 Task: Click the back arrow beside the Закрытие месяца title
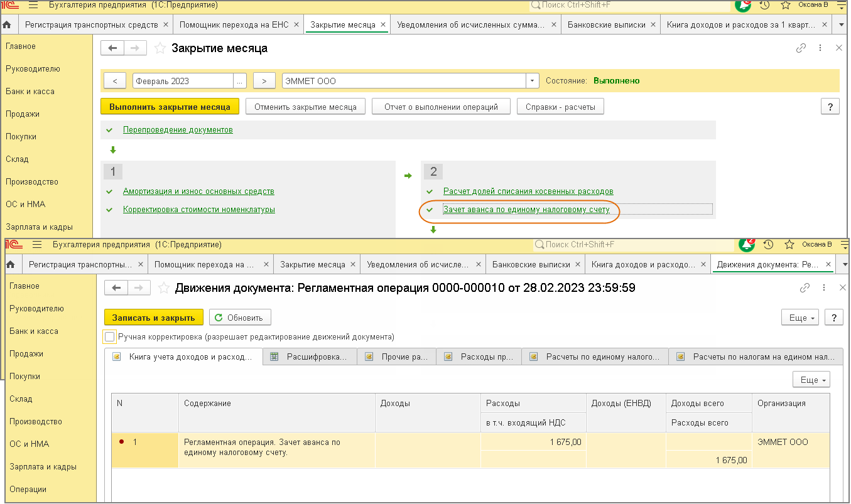point(113,48)
